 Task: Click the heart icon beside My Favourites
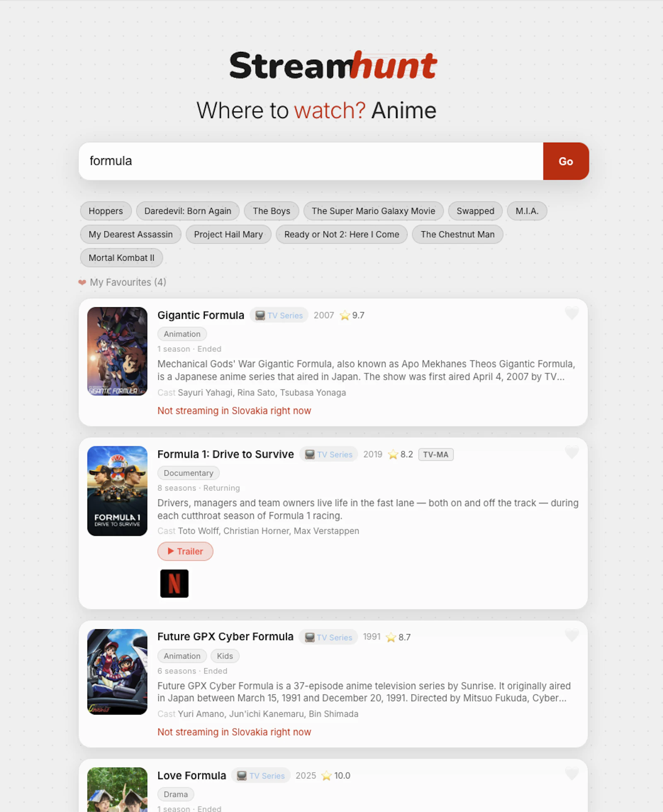click(82, 282)
